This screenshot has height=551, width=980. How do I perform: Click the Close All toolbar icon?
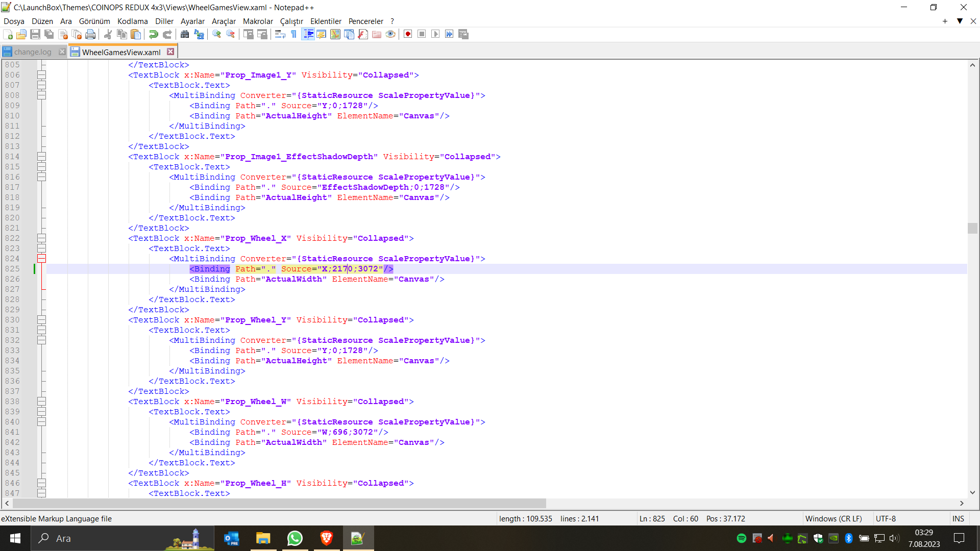coord(77,34)
